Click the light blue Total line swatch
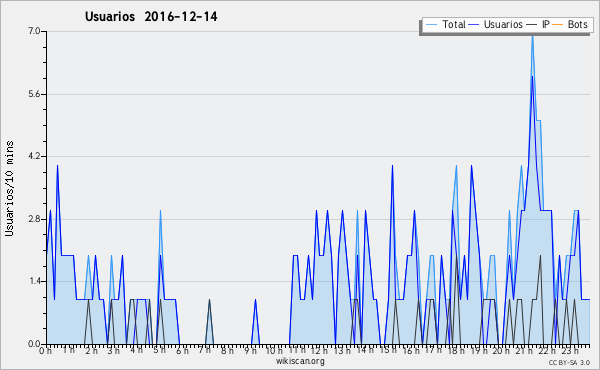Viewport: 600px width, 370px height. (x=431, y=25)
